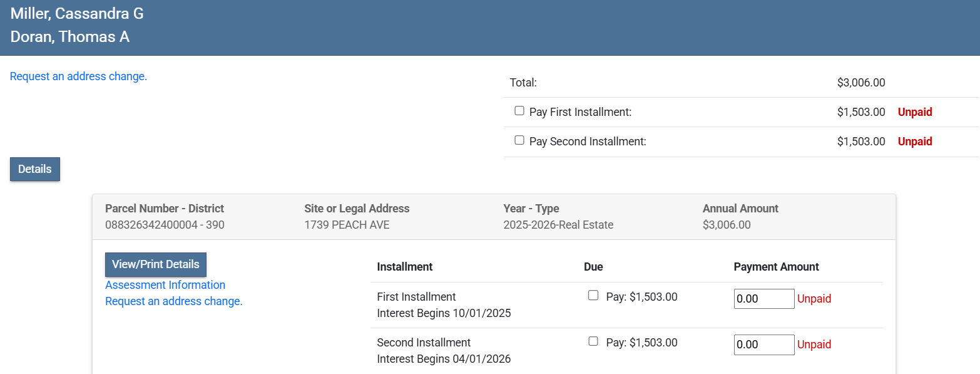Click the Payment Amount column header

[776, 267]
